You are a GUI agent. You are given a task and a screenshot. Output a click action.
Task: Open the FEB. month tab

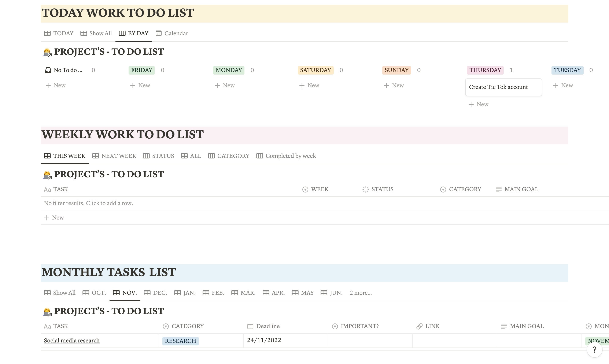[x=214, y=293]
